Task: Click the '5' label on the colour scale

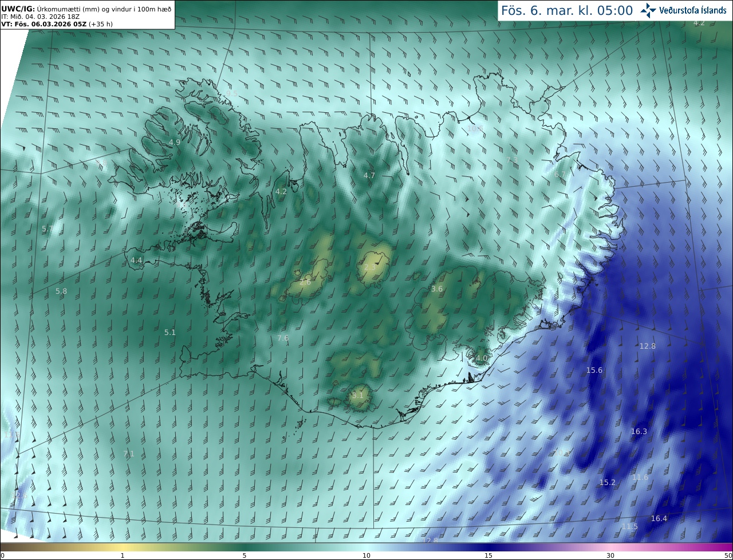Action: click(x=245, y=555)
